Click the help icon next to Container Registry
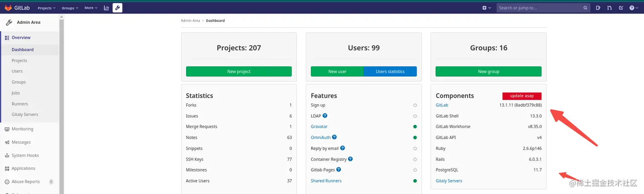This screenshot has height=194, width=644. point(351,159)
